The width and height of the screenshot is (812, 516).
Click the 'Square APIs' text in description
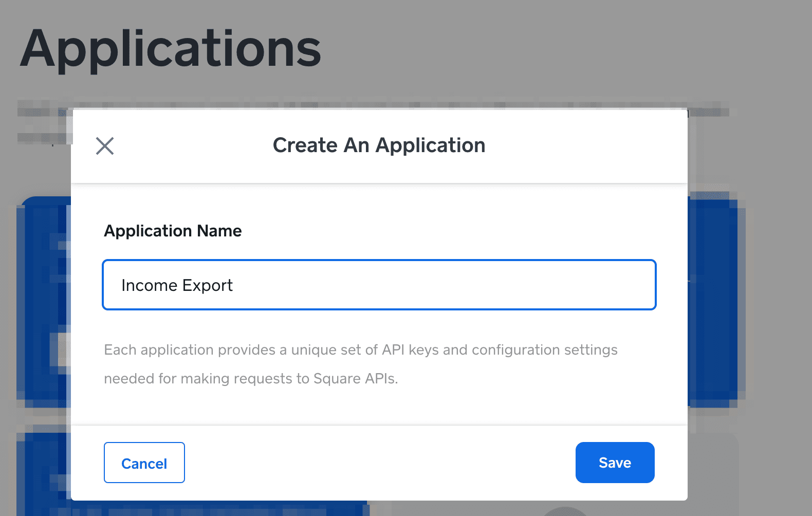(355, 379)
